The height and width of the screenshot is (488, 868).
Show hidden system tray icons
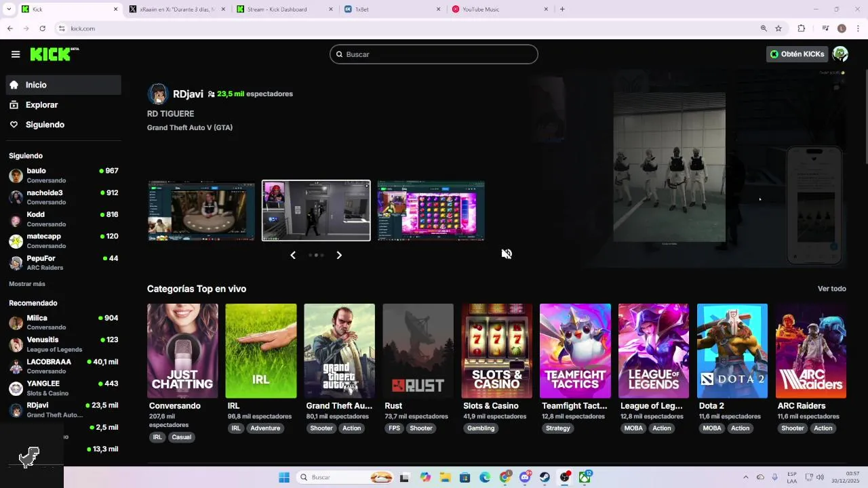pyautogui.click(x=746, y=477)
